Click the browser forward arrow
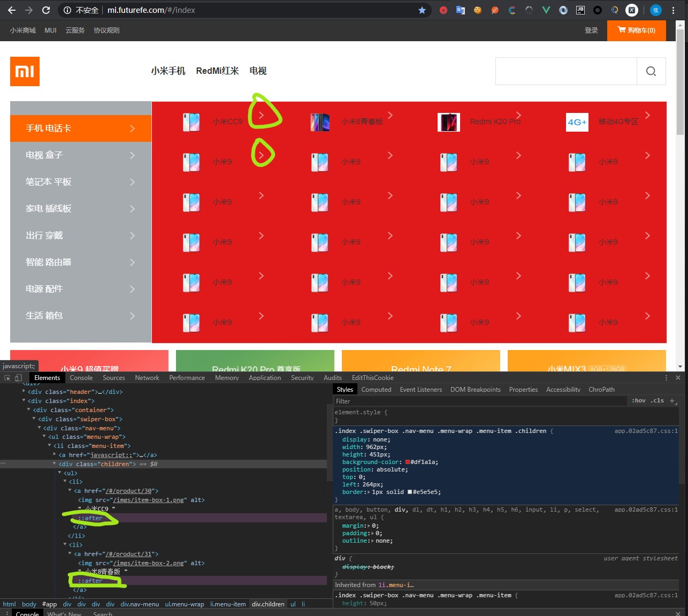 pyautogui.click(x=29, y=10)
